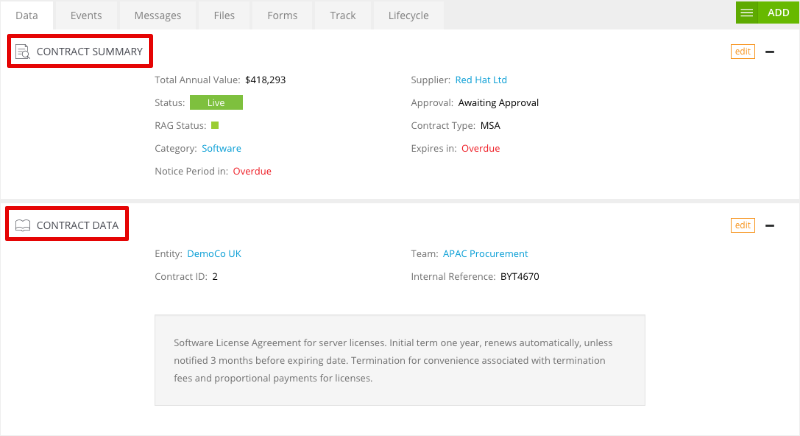Open the APAC Procurement team link

coord(485,254)
